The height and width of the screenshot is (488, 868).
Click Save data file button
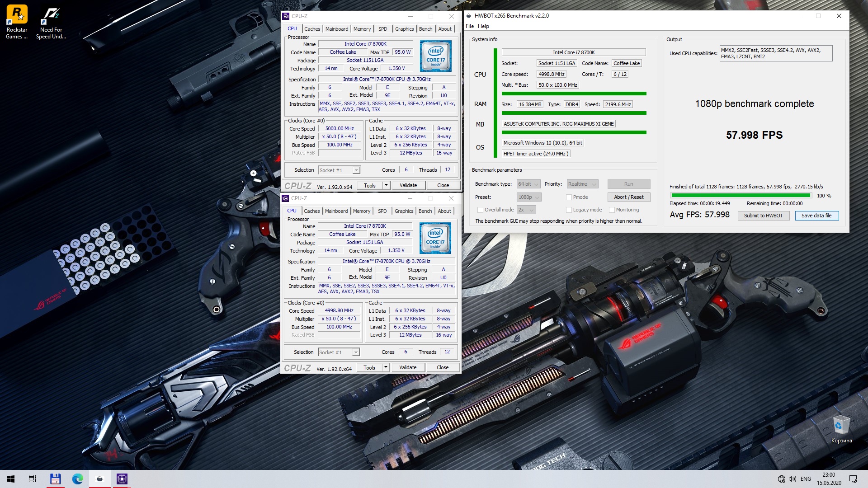tap(816, 216)
